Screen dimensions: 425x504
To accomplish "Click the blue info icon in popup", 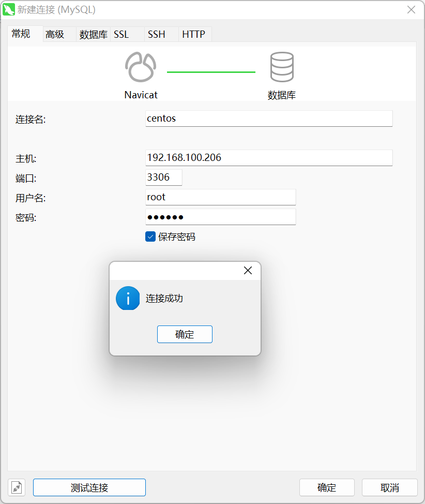I will pos(128,299).
